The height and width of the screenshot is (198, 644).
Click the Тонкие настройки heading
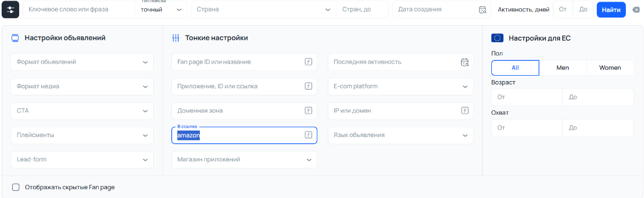point(216,38)
